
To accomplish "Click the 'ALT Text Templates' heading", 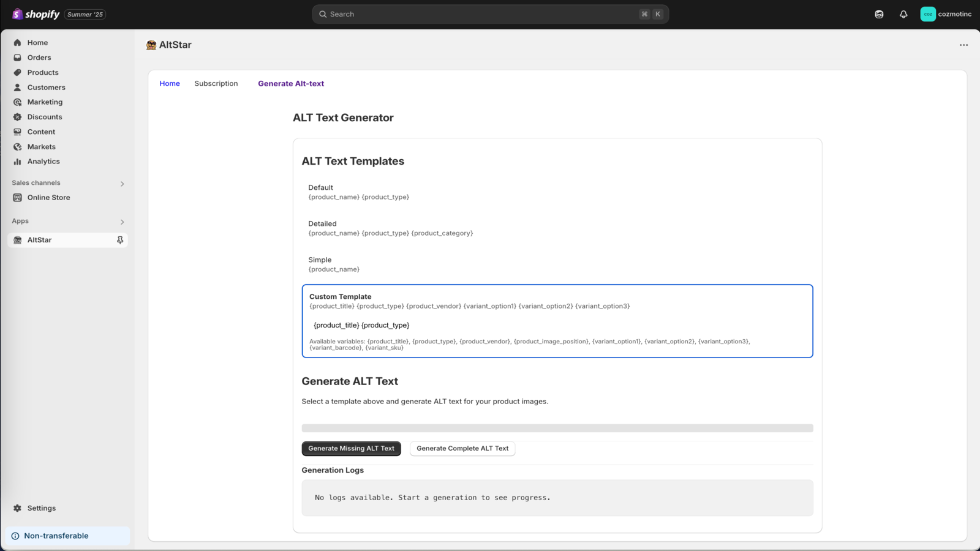I will pyautogui.click(x=353, y=161).
